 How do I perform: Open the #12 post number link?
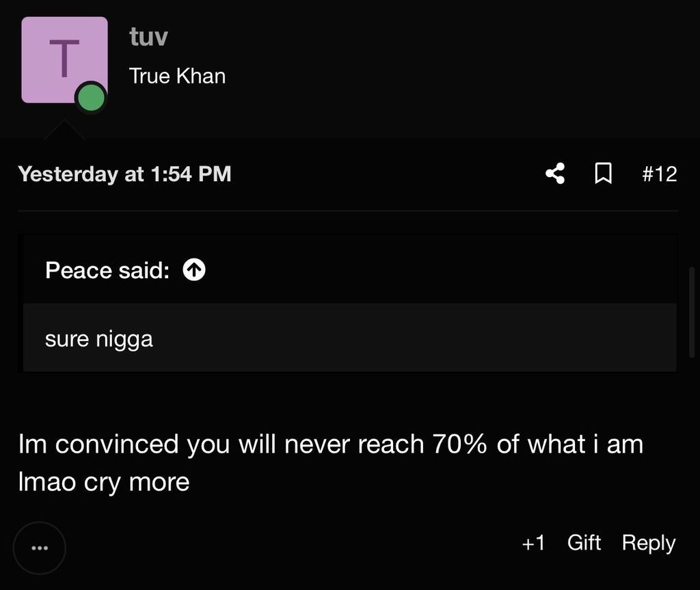pos(659,174)
